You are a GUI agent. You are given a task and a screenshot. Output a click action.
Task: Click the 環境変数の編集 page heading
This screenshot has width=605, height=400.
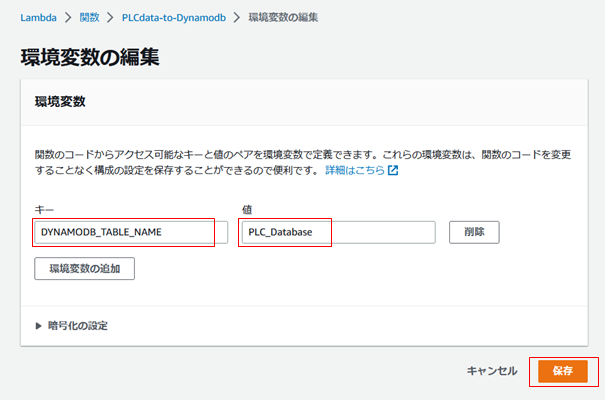(90, 57)
